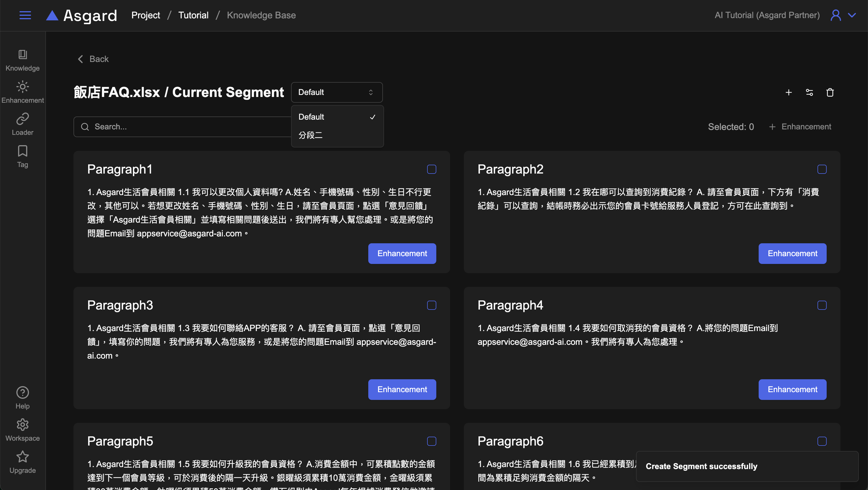Click Enhancement button for Paragraph3
The height and width of the screenshot is (490, 868).
pos(402,390)
